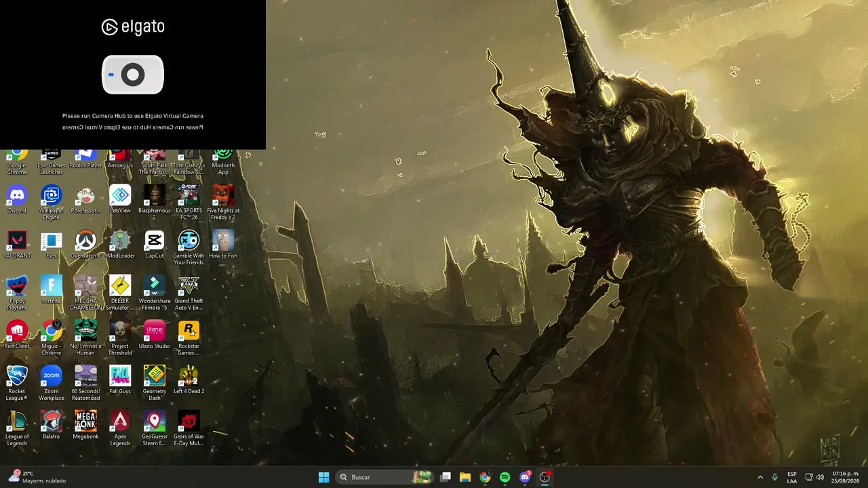Open Discord from the taskbar
Image resolution: width=868 pixels, height=488 pixels.
tap(525, 477)
